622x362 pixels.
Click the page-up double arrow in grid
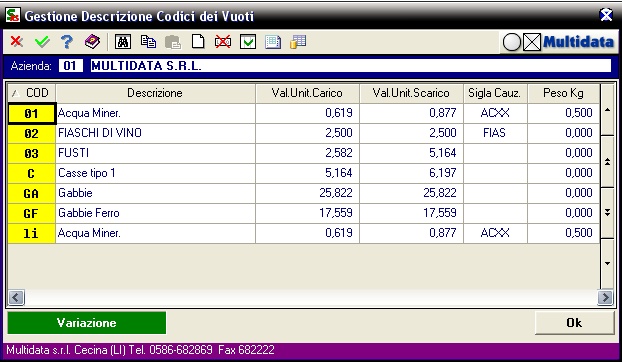(607, 161)
